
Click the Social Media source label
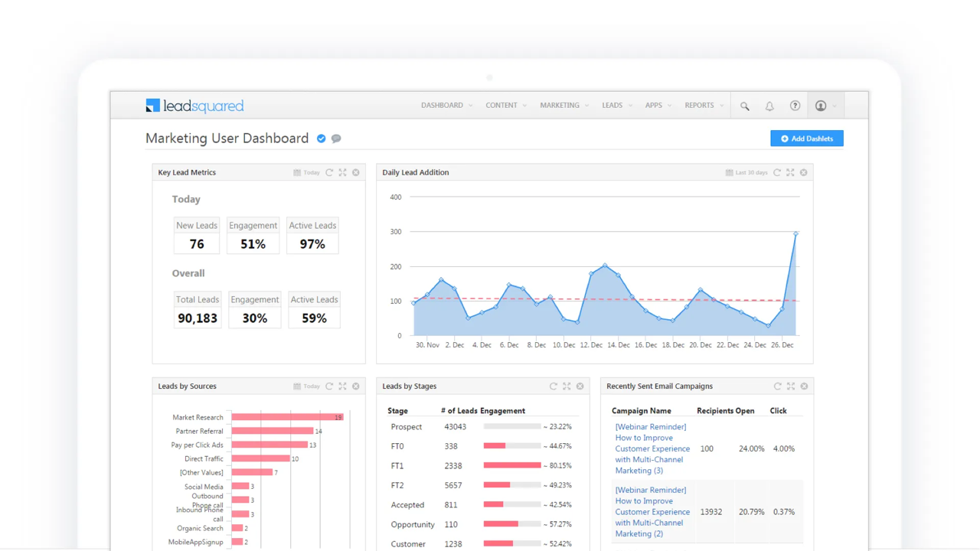click(204, 487)
